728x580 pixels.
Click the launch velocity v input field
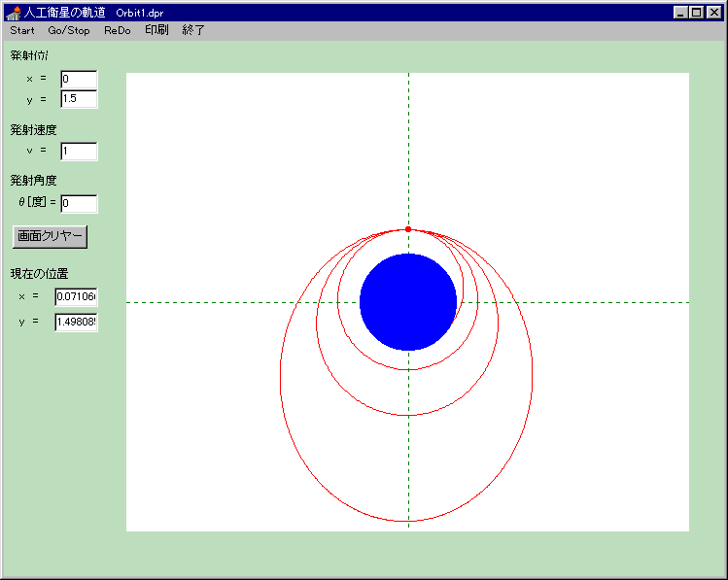[79, 152]
